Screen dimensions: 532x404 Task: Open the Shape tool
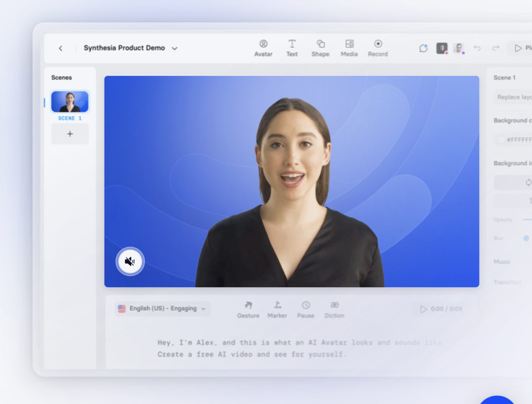point(320,48)
